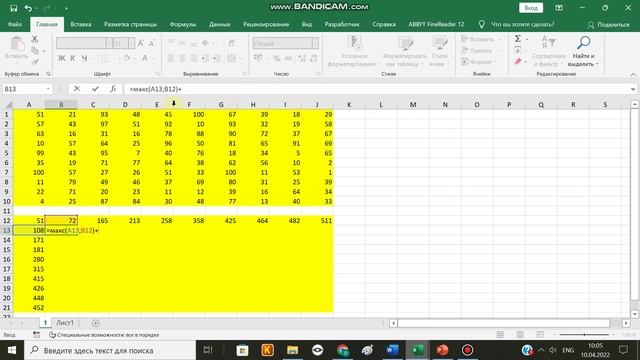Image resolution: width=640 pixels, height=360 pixels.
Task: Show hidden system tray icons
Action: pyautogui.click(x=541, y=350)
